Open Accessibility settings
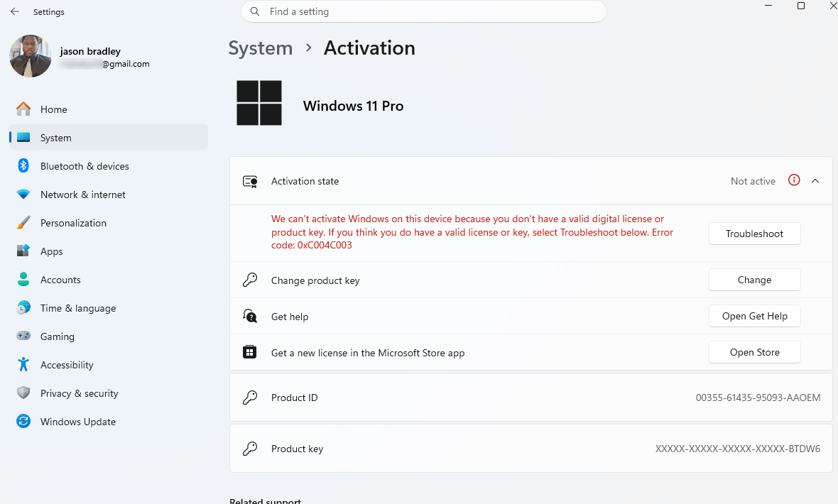The width and height of the screenshot is (838, 504). (109, 364)
